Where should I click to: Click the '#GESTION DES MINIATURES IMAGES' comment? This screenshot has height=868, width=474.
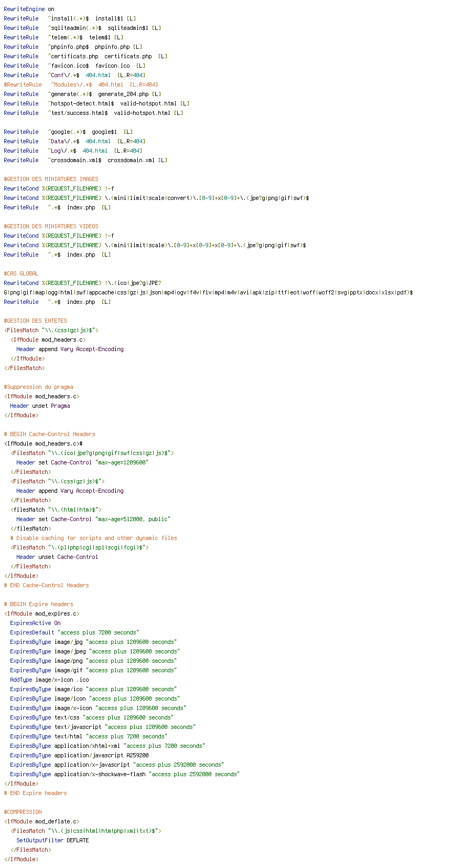tap(51, 179)
